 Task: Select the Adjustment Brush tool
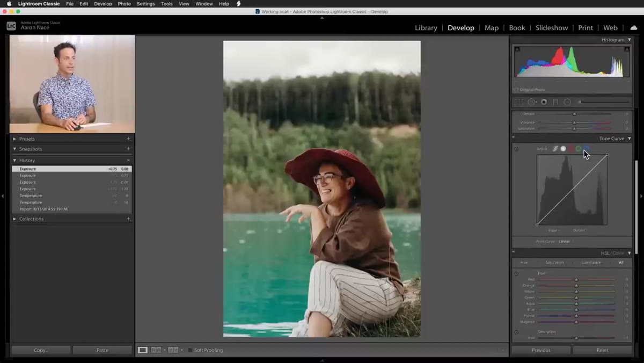(x=603, y=102)
